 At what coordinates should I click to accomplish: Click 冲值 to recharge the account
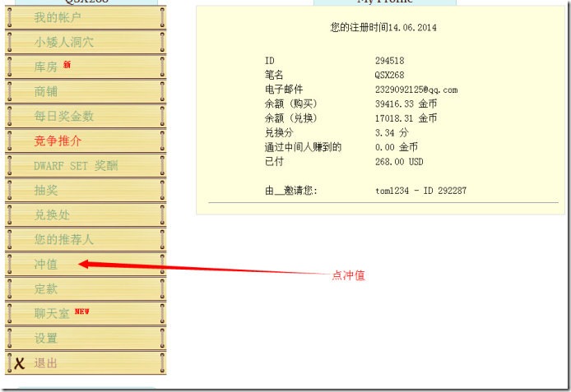tap(46, 264)
